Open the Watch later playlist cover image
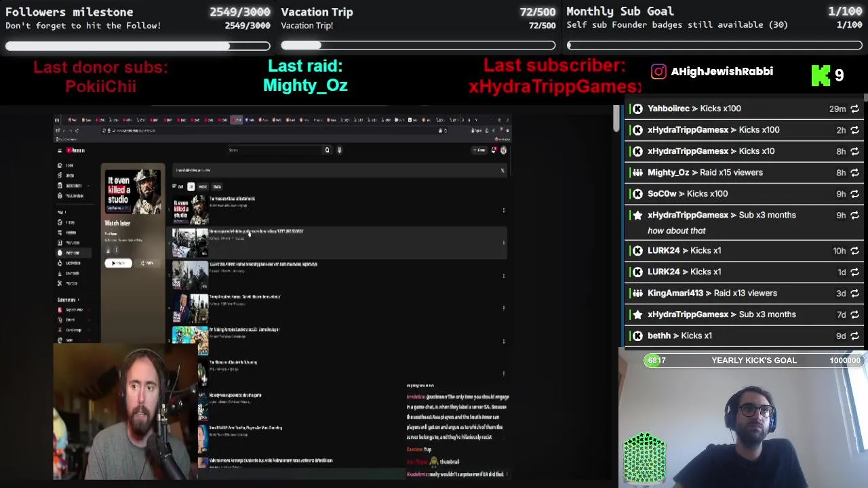The height and width of the screenshot is (488, 868). coord(134,192)
